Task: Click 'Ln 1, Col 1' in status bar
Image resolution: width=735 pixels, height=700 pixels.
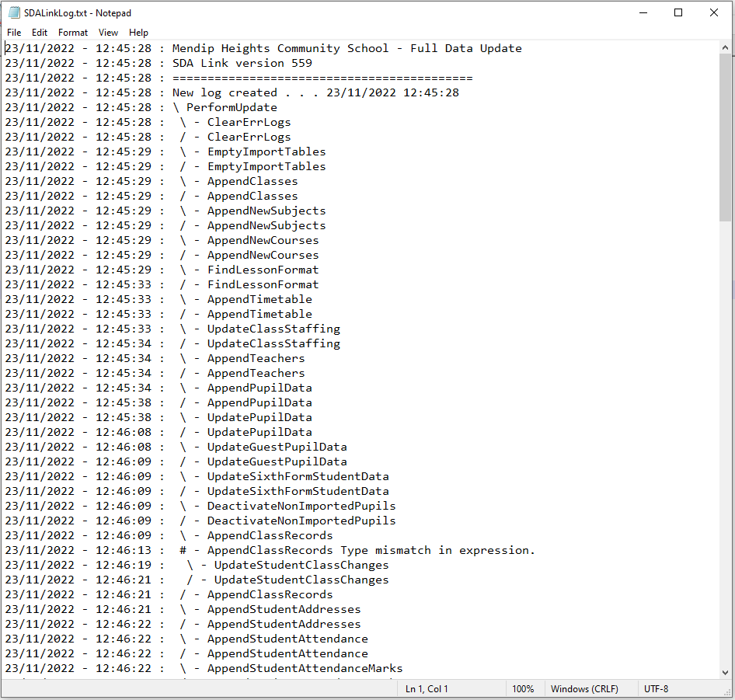Action: tap(427, 689)
